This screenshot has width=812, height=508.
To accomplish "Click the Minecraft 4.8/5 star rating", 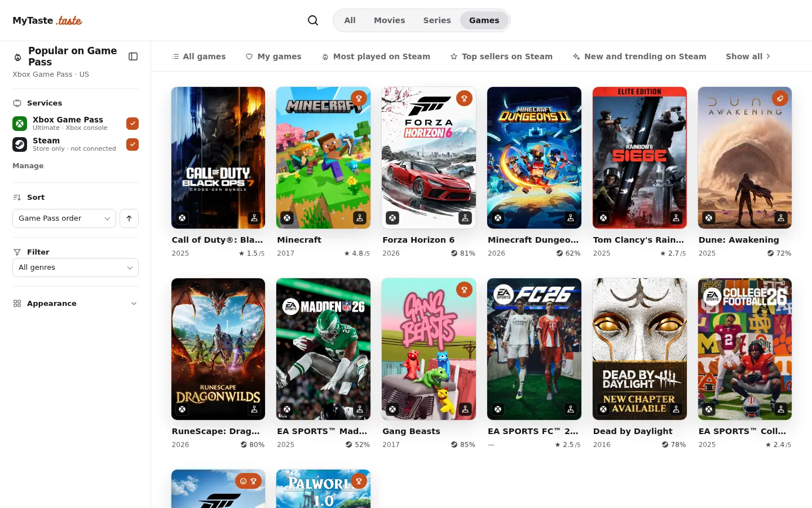I will click(357, 253).
